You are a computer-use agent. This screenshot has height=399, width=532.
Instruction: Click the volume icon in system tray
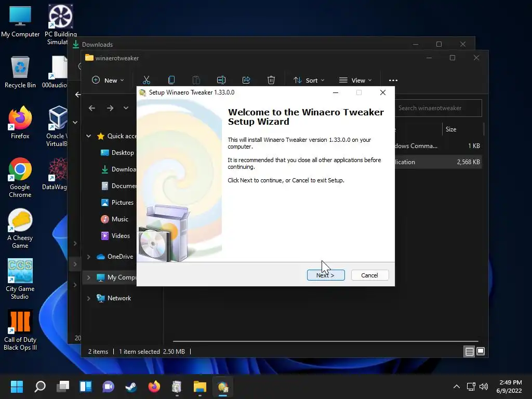click(x=484, y=387)
